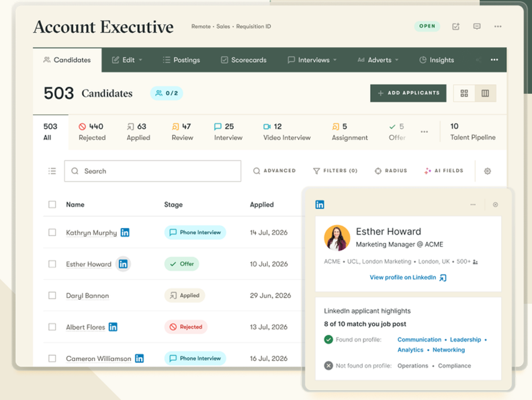Click Esther Howard's profile photo
532x400 pixels.
(337, 238)
